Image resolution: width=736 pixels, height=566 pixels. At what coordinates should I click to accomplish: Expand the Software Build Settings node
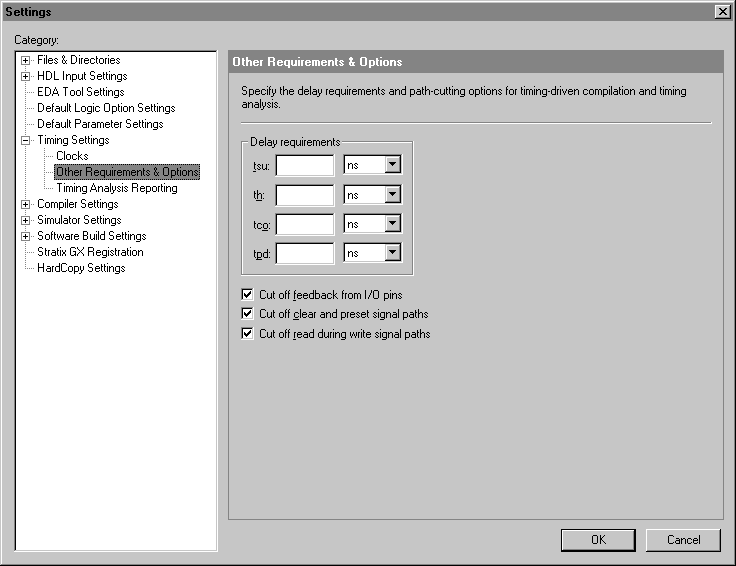26,236
